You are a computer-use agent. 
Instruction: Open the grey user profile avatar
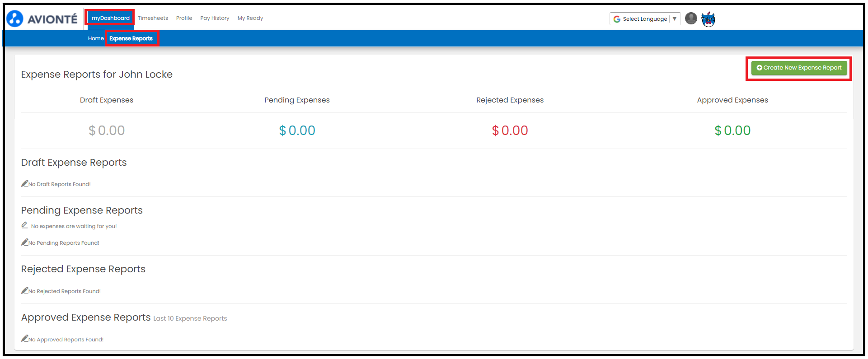coord(691,19)
